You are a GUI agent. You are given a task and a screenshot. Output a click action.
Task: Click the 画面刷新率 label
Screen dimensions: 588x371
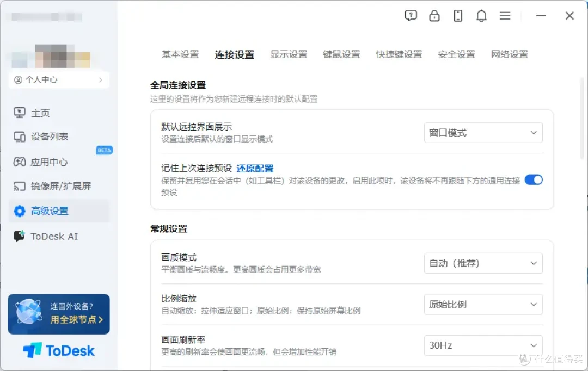coord(183,339)
